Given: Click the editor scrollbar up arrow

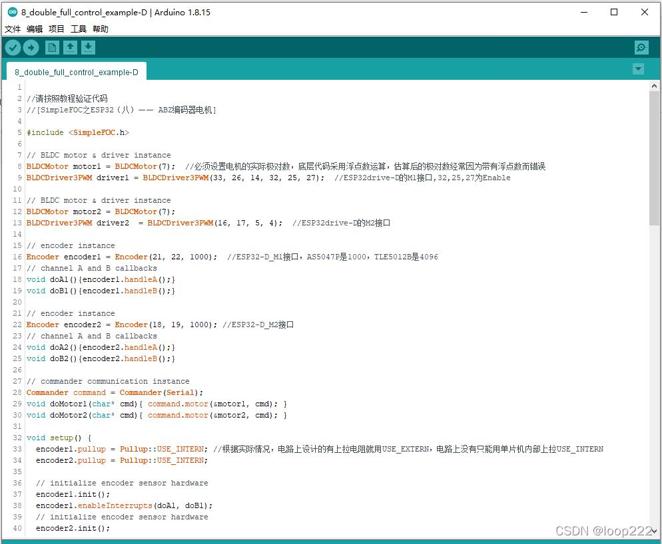Looking at the screenshot, I should click(x=654, y=86).
